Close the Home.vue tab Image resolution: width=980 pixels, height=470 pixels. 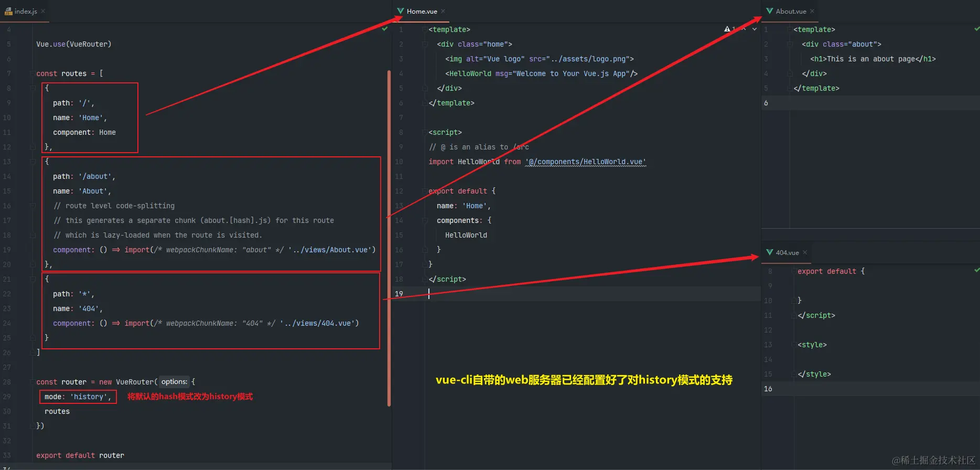[x=443, y=11]
